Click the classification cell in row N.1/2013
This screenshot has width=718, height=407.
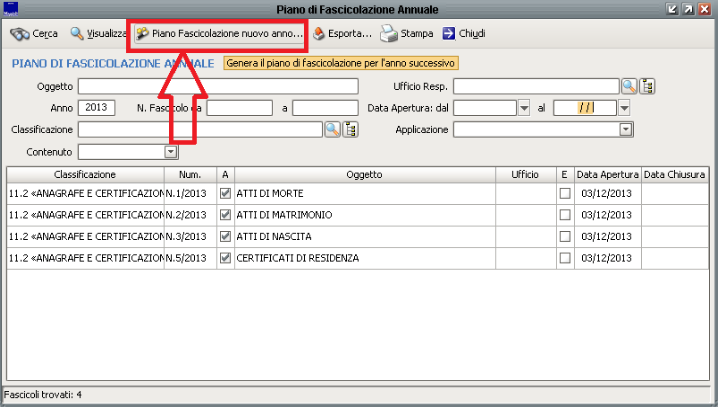[85, 193]
